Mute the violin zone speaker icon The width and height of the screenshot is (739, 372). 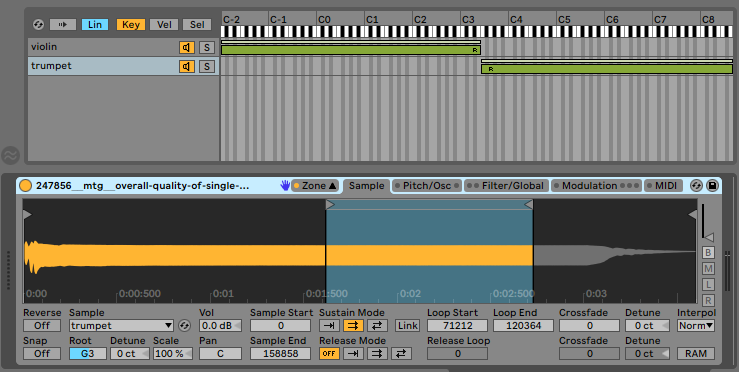click(x=187, y=48)
